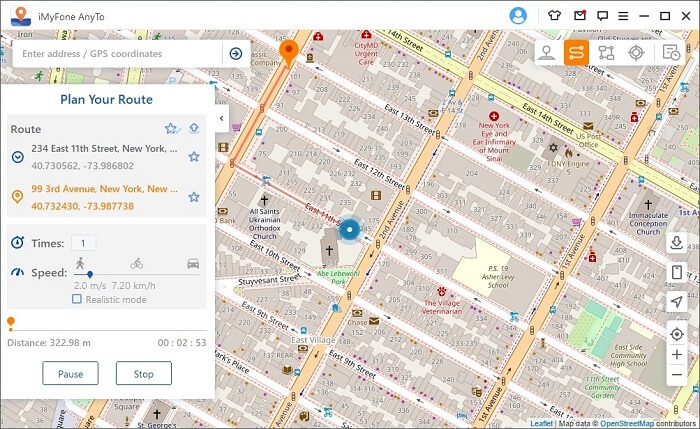Image resolution: width=700 pixels, height=429 pixels.
Task: Click the Distance: 322.98 m readout
Action: tap(49, 343)
